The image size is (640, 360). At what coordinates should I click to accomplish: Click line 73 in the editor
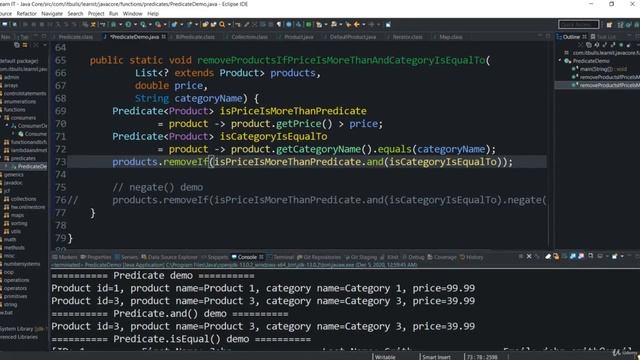(x=307, y=162)
